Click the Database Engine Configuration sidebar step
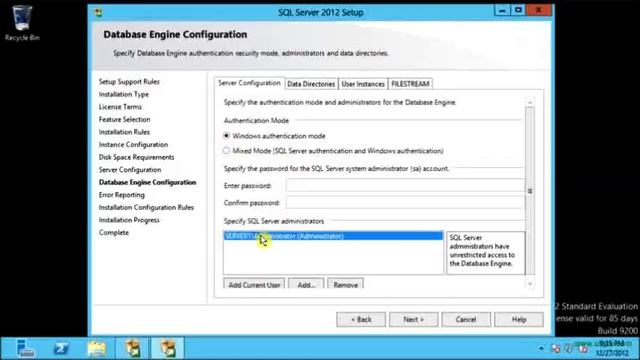Screen dimensions: 640x360 (x=147, y=182)
